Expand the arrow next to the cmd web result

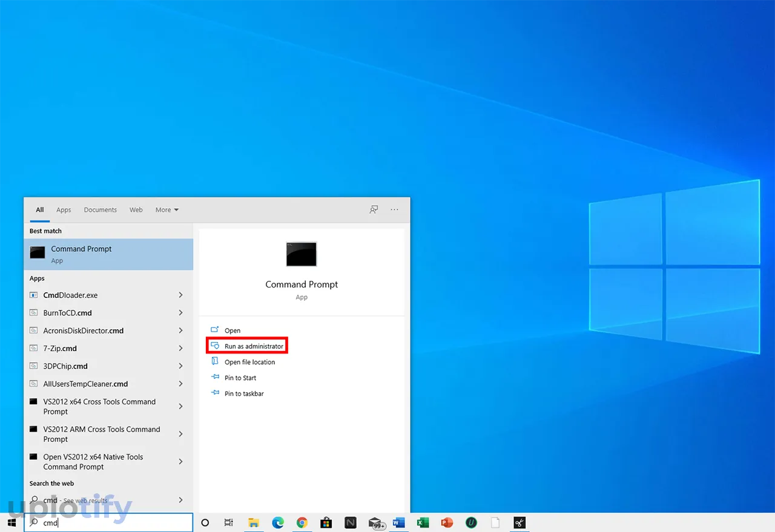pos(180,500)
